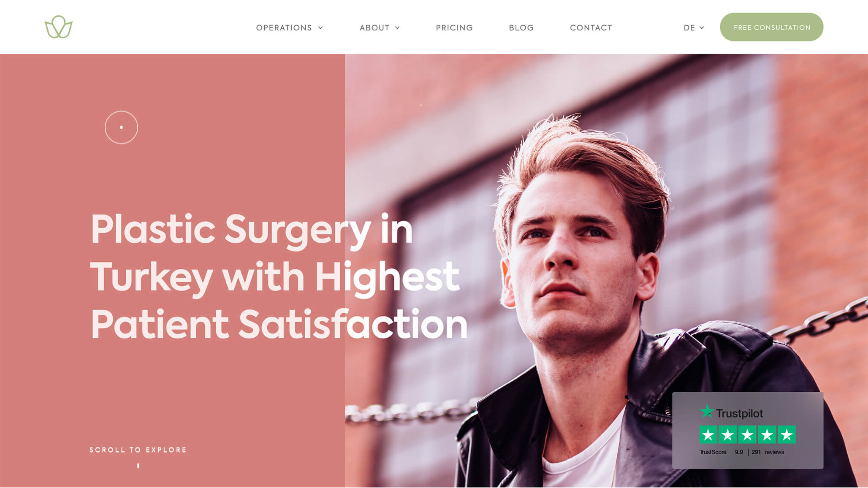Click the 291 reviews count text

point(768,452)
